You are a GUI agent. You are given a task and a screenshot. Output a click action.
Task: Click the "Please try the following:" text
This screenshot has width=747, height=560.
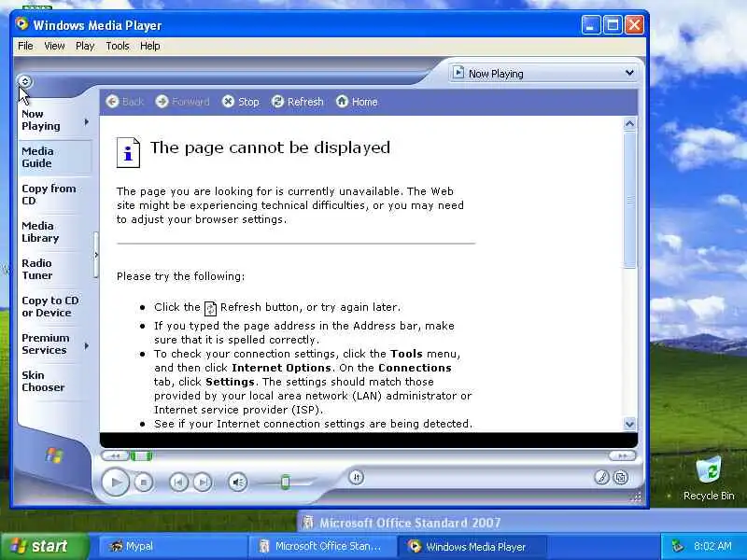[180, 276]
